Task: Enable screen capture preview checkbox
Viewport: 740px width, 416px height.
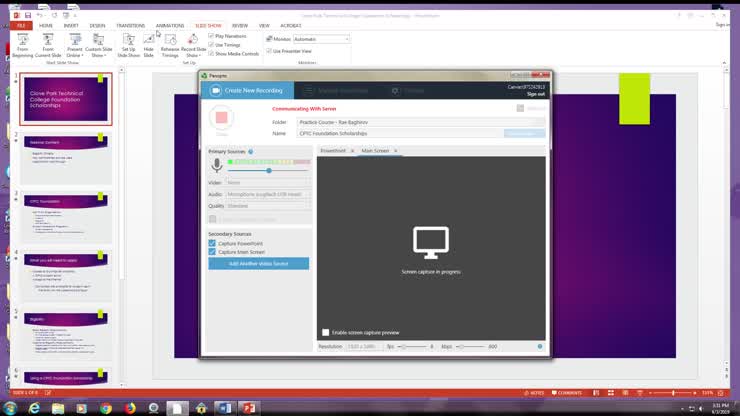Action: pos(326,332)
